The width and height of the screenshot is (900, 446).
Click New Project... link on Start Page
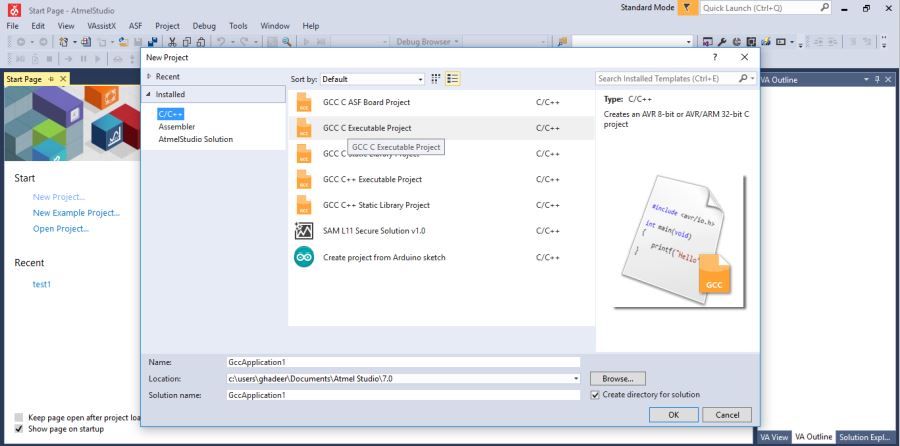59,197
